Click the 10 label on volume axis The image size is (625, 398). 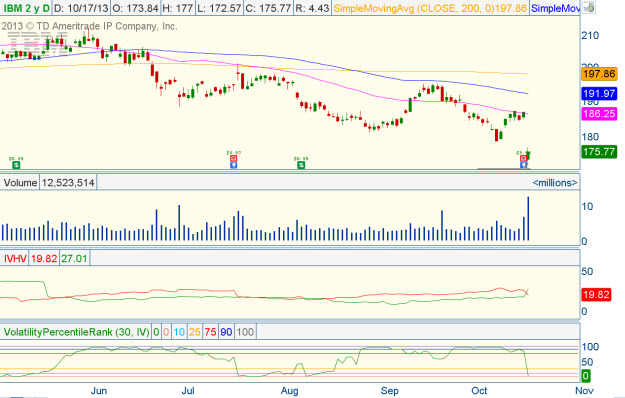pyautogui.click(x=588, y=206)
